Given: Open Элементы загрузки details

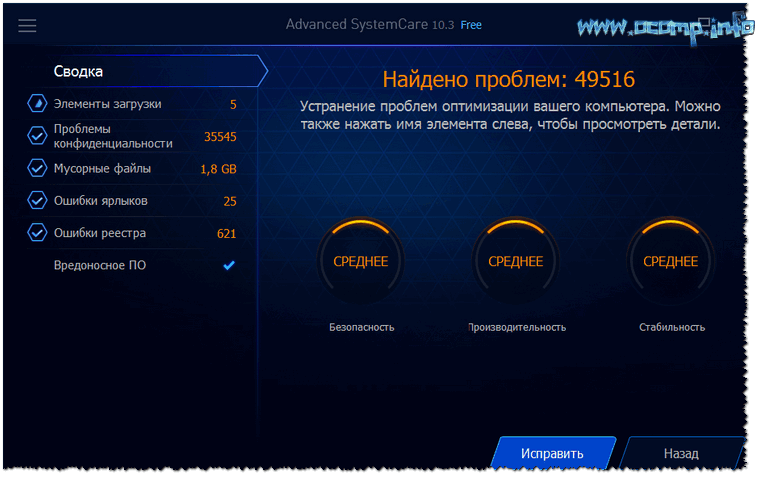Looking at the screenshot, I should (108, 104).
